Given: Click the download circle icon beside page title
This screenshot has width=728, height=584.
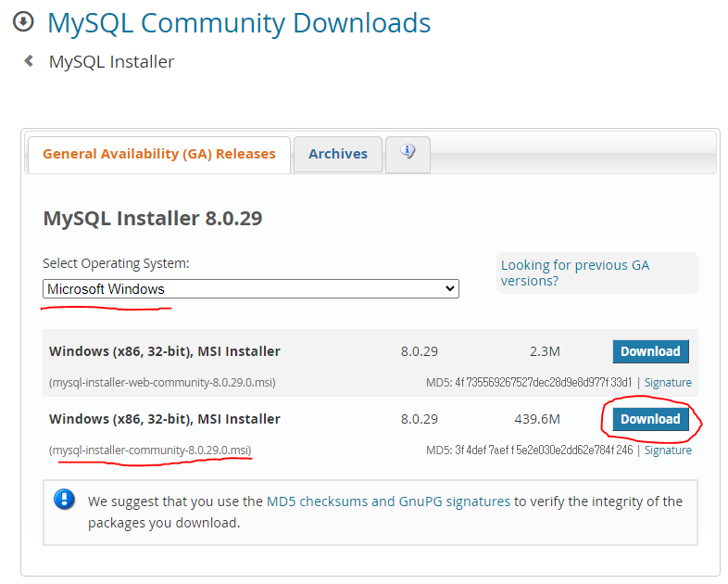Looking at the screenshot, I should pos(23,21).
